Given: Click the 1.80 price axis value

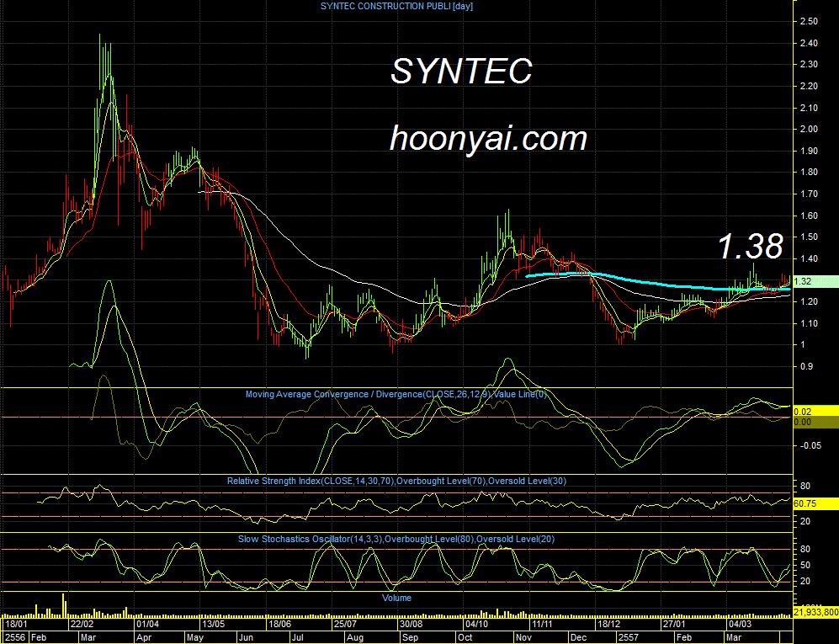Looking at the screenshot, I should pos(809,173).
